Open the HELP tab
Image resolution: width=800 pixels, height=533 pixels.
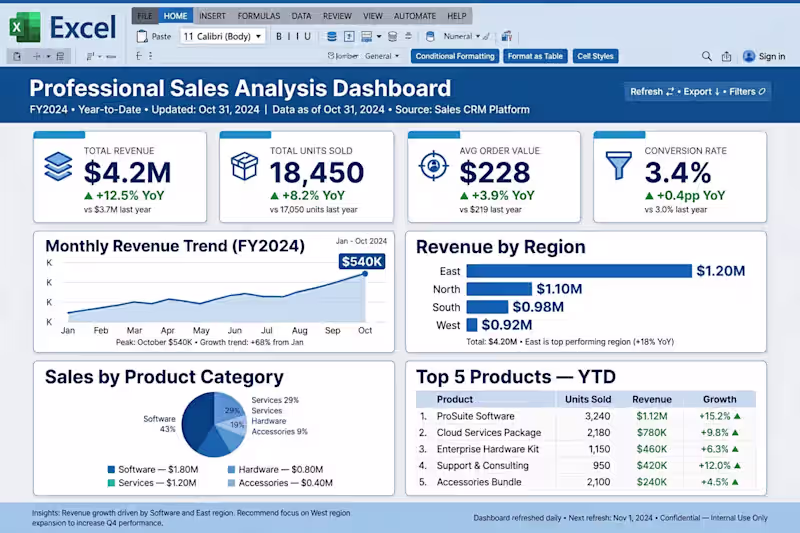(457, 16)
